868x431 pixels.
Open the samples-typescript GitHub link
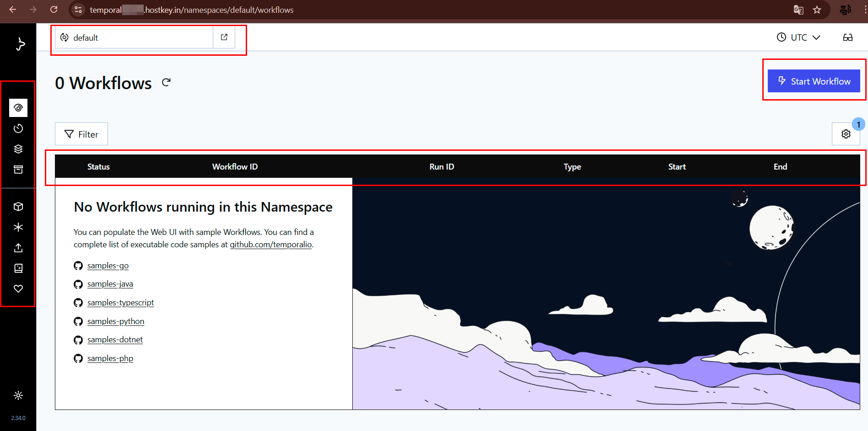coord(120,303)
